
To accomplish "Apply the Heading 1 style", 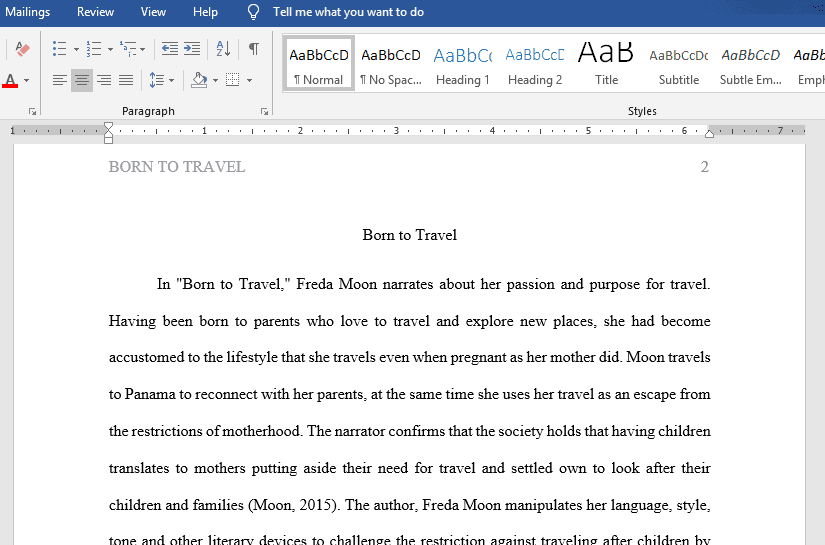I will pyautogui.click(x=463, y=64).
